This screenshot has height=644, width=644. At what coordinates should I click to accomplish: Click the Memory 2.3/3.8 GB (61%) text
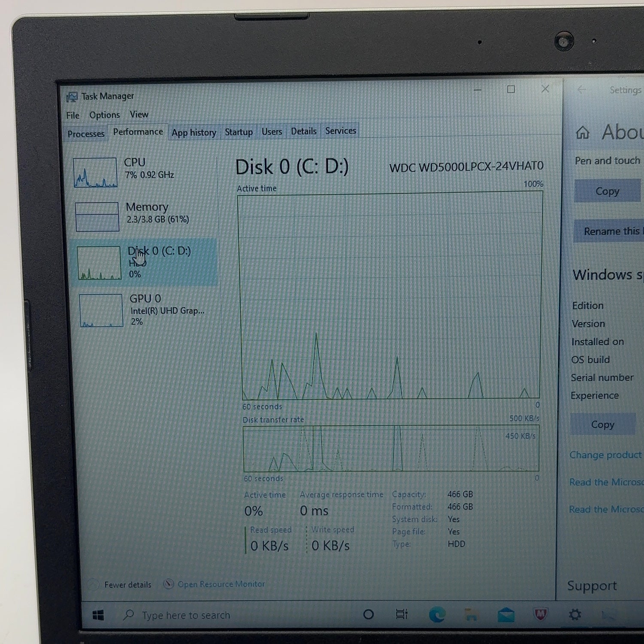(x=158, y=219)
